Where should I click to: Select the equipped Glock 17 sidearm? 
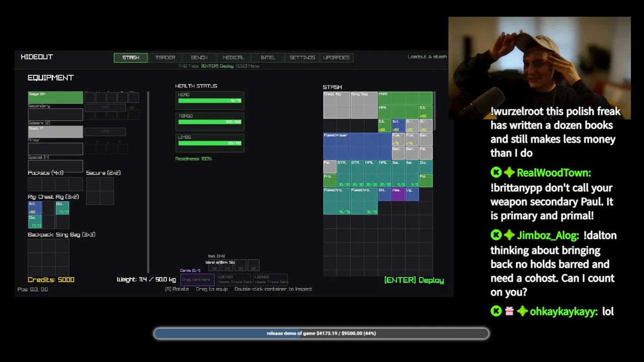click(55, 132)
